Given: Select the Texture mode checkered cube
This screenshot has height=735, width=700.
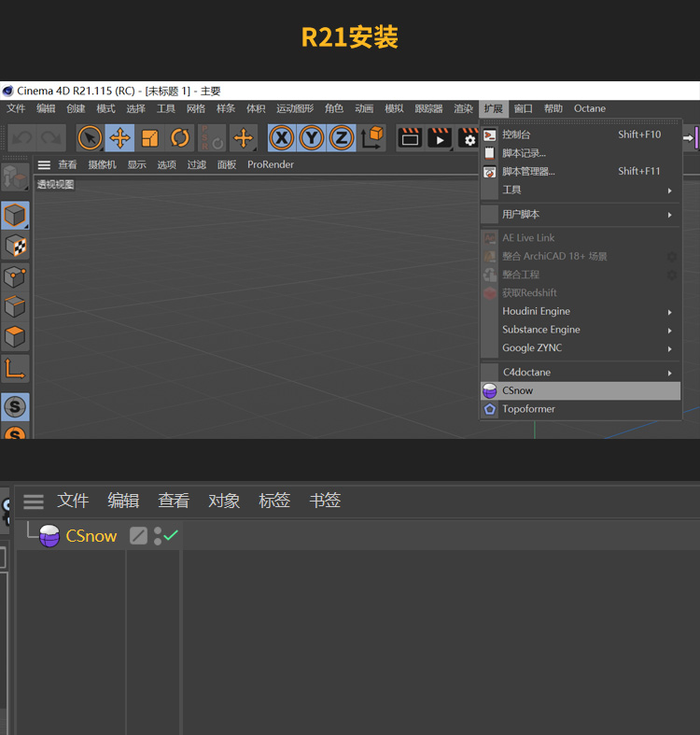Looking at the screenshot, I should click(x=15, y=247).
